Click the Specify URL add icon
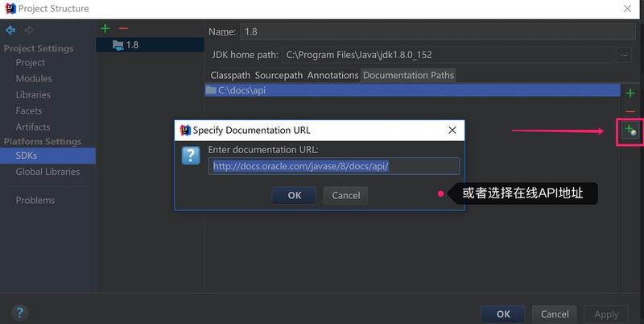The width and height of the screenshot is (644, 324). (x=630, y=131)
